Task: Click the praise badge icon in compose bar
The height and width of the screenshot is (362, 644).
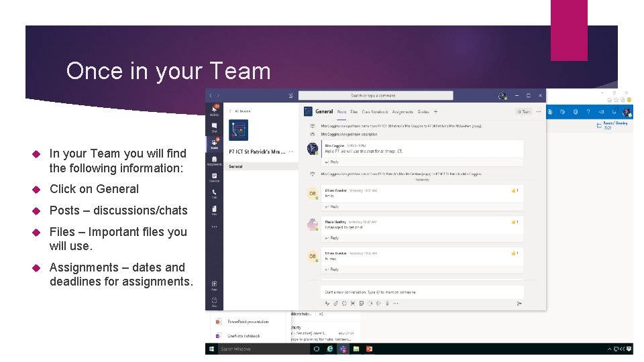Action: coord(387,303)
